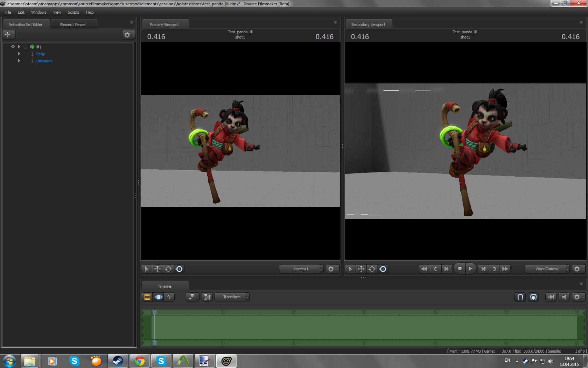The width and height of the screenshot is (588, 368).
Task: Select the arrow selection tool in Primary Viewport
Action: click(147, 269)
